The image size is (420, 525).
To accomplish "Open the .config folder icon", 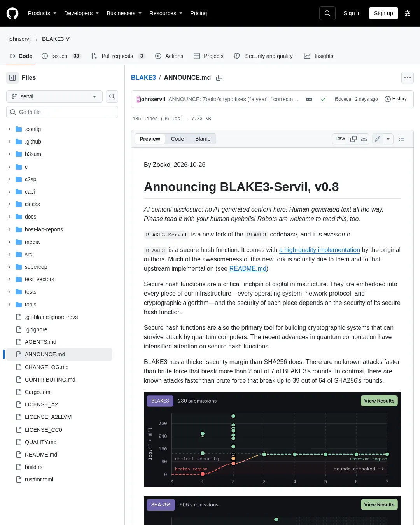I will coord(19,129).
